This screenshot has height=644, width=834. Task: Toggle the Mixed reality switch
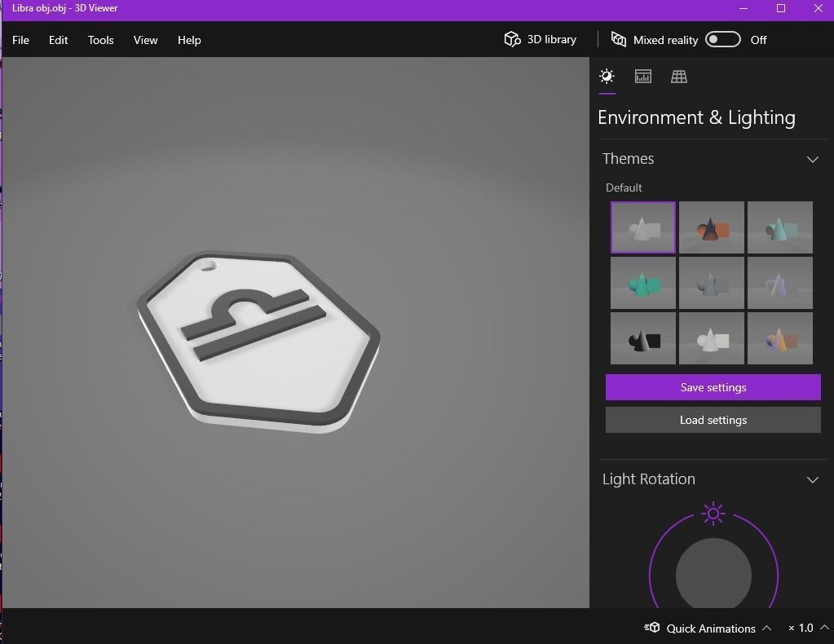point(722,39)
